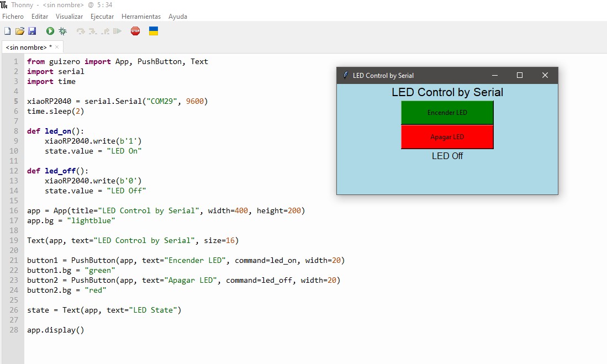The image size is (607, 364).
Task: Click the green Encender LED button
Action: (x=447, y=113)
